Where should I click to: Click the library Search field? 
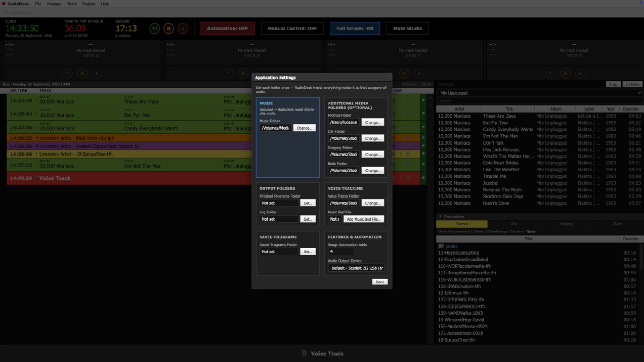(x=539, y=101)
